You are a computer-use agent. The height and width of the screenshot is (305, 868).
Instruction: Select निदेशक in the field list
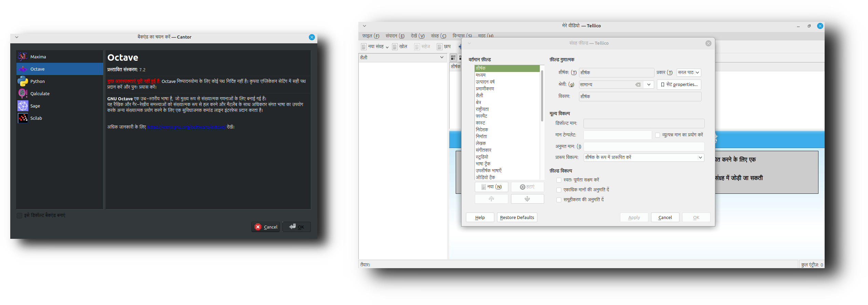(x=507, y=130)
